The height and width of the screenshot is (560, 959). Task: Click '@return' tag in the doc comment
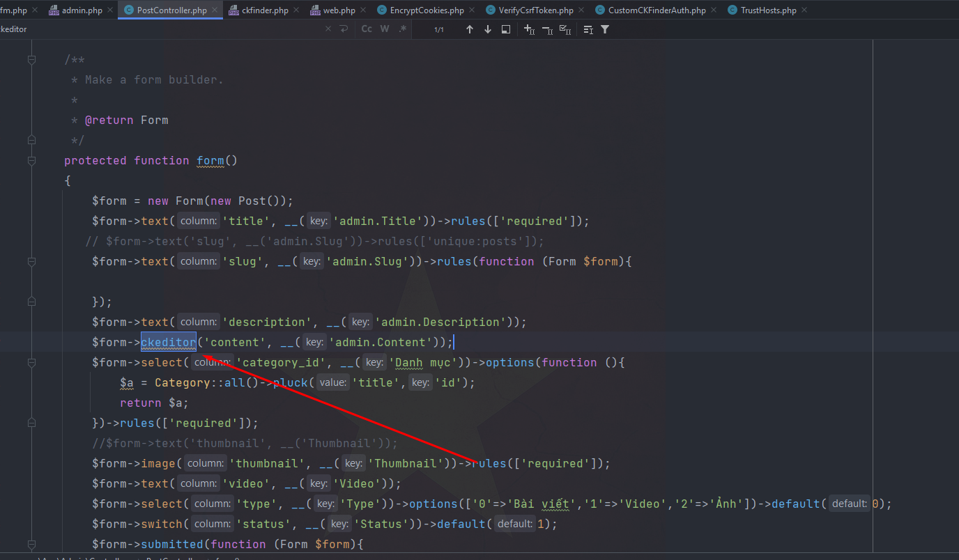[109, 120]
